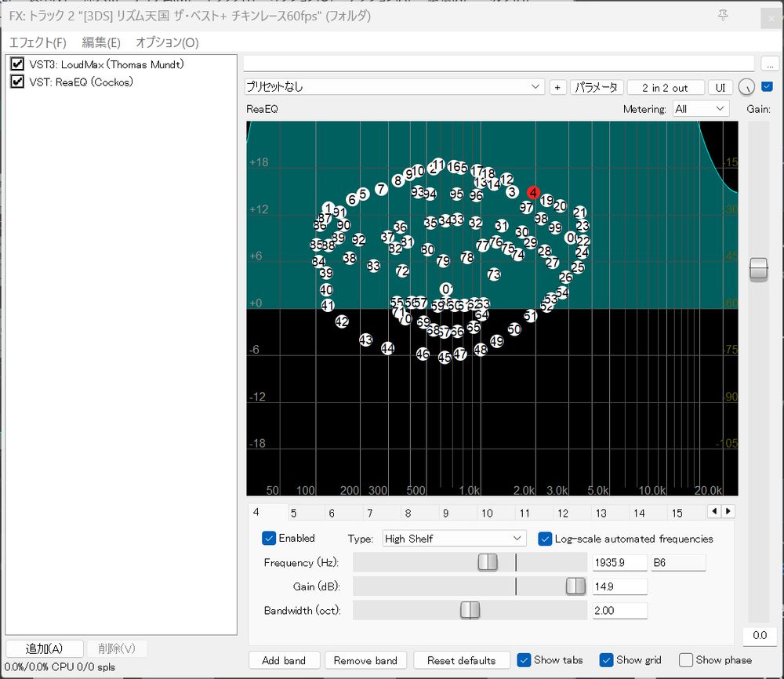
Task: Click the plus preset button
Action: 557,88
